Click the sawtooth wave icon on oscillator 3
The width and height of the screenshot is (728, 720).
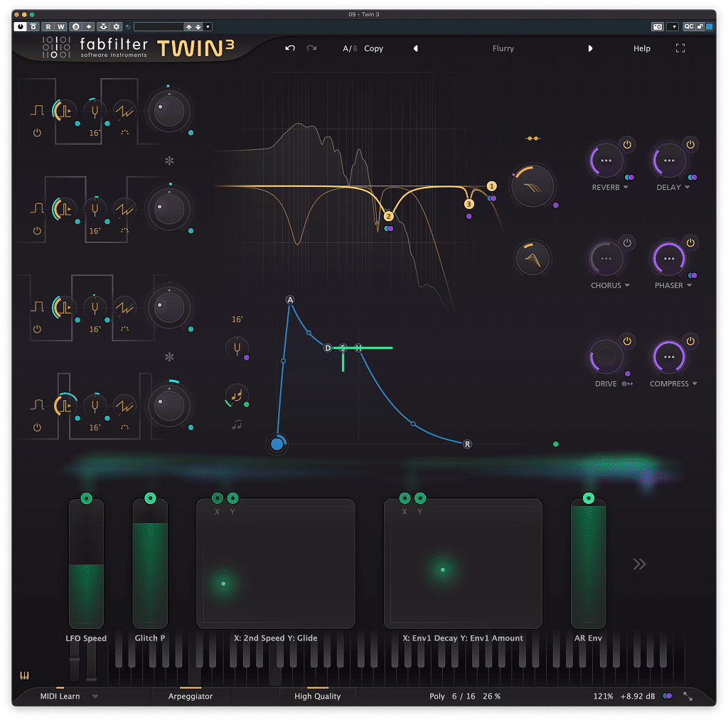124,308
